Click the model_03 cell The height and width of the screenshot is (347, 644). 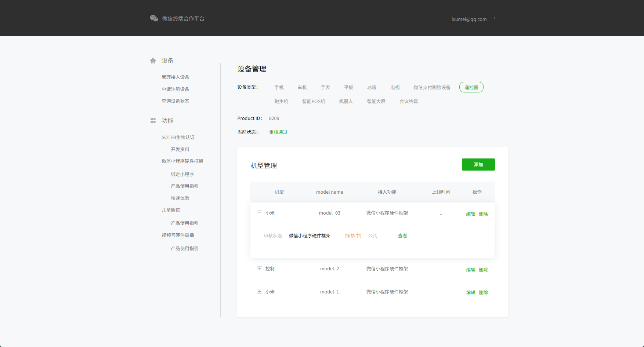tap(330, 213)
